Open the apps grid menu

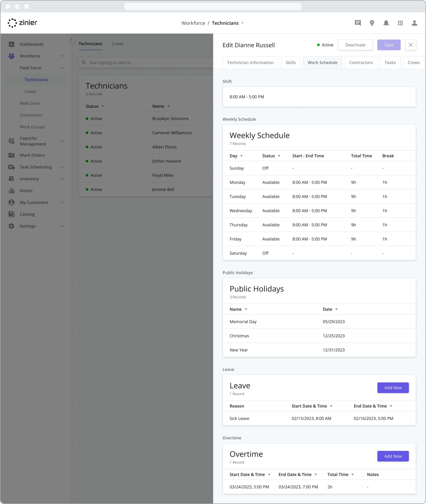tap(400, 23)
